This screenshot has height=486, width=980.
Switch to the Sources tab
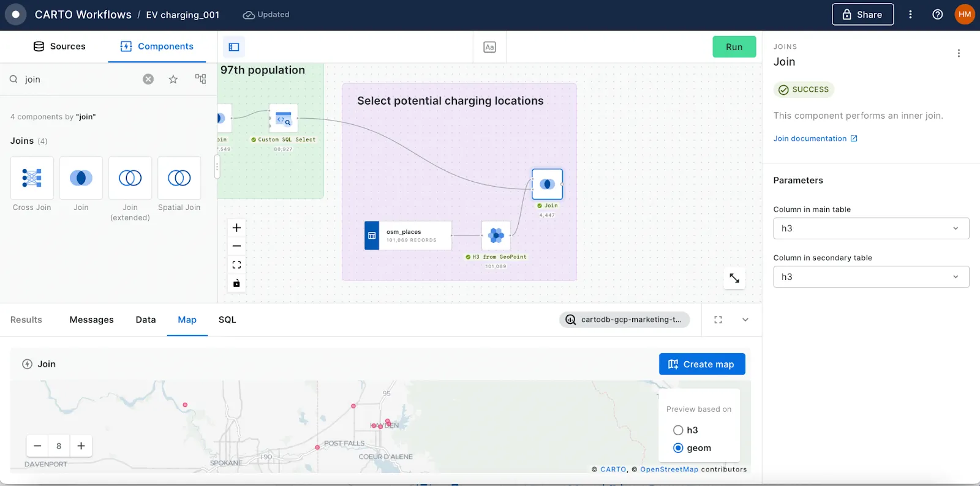pos(59,47)
